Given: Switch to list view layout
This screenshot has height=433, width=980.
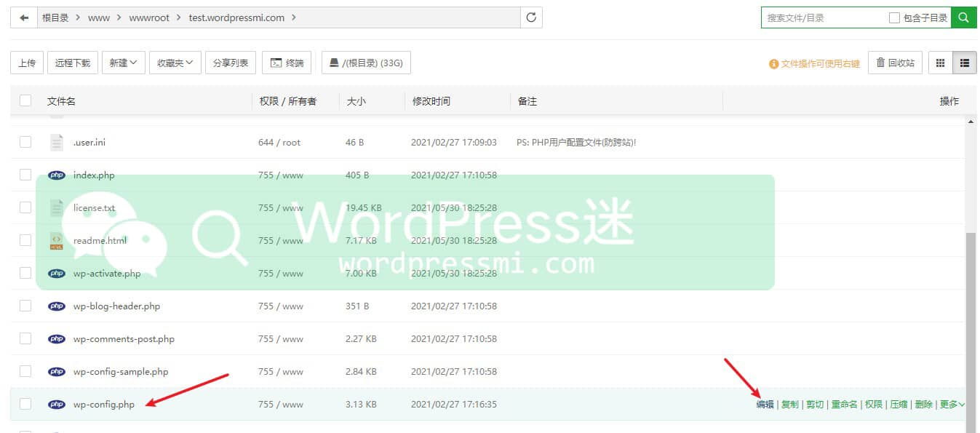Looking at the screenshot, I should [965, 63].
